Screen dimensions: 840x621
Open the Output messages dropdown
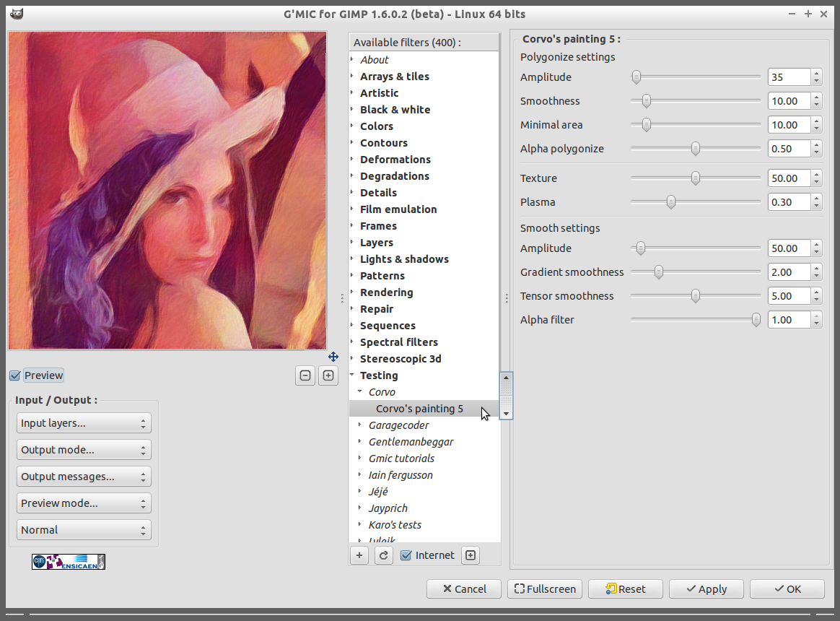click(x=84, y=476)
